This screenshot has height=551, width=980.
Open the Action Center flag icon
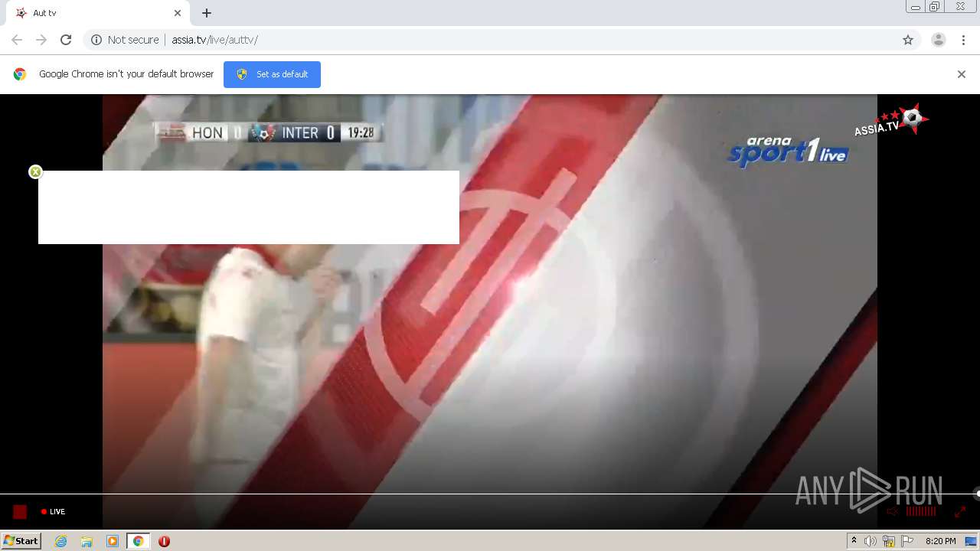point(907,541)
